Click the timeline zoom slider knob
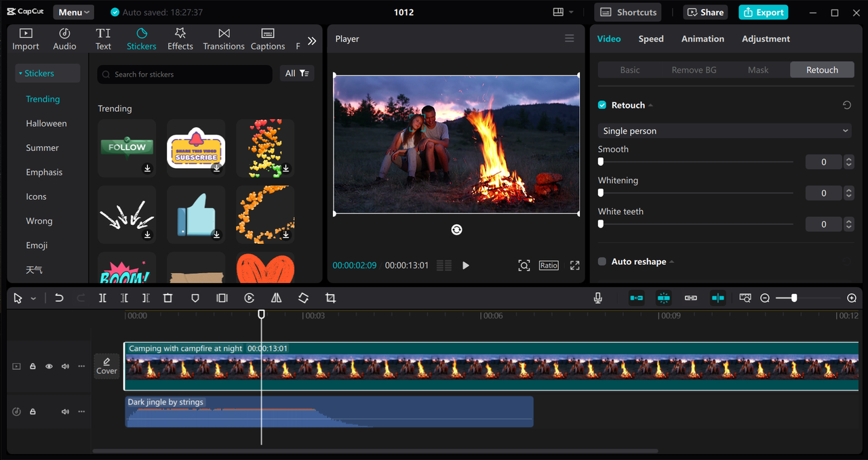 click(x=794, y=298)
